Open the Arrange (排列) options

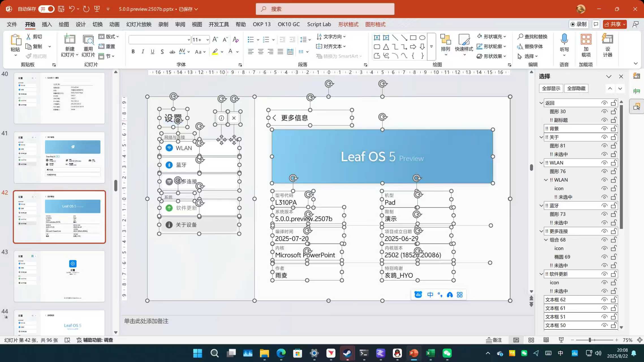tap(446, 45)
